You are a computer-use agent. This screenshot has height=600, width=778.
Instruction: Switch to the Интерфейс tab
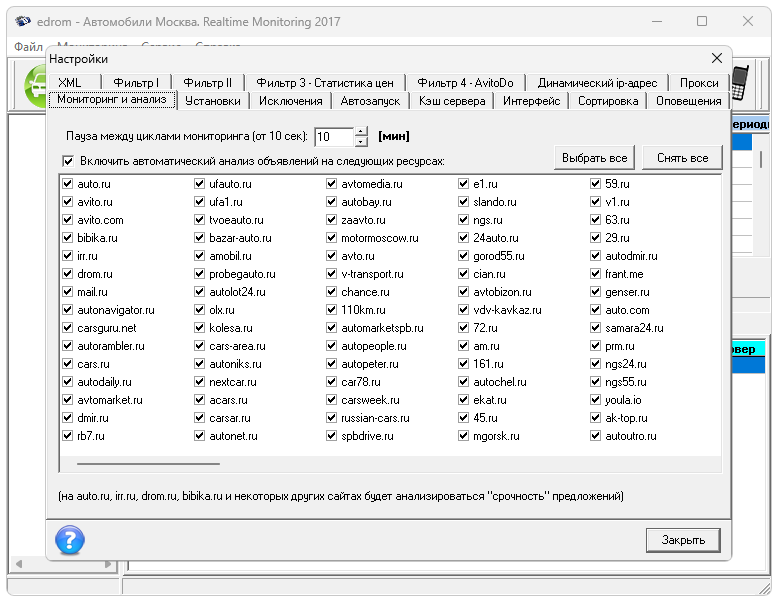coord(531,101)
